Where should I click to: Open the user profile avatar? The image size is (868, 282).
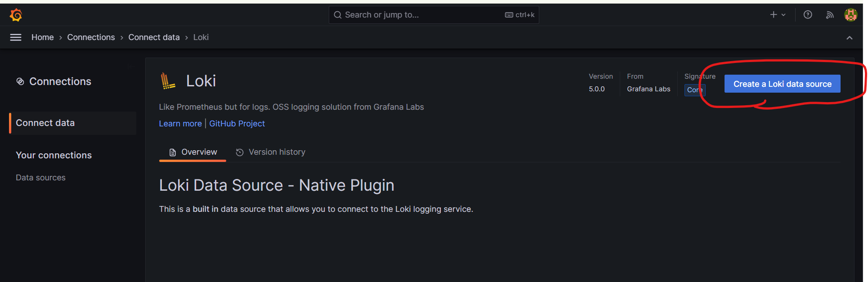(x=850, y=15)
